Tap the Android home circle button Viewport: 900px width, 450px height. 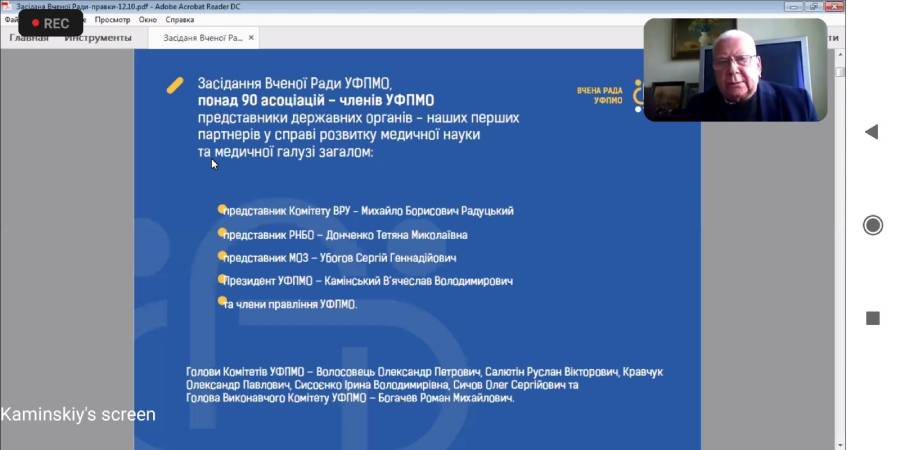(x=872, y=225)
